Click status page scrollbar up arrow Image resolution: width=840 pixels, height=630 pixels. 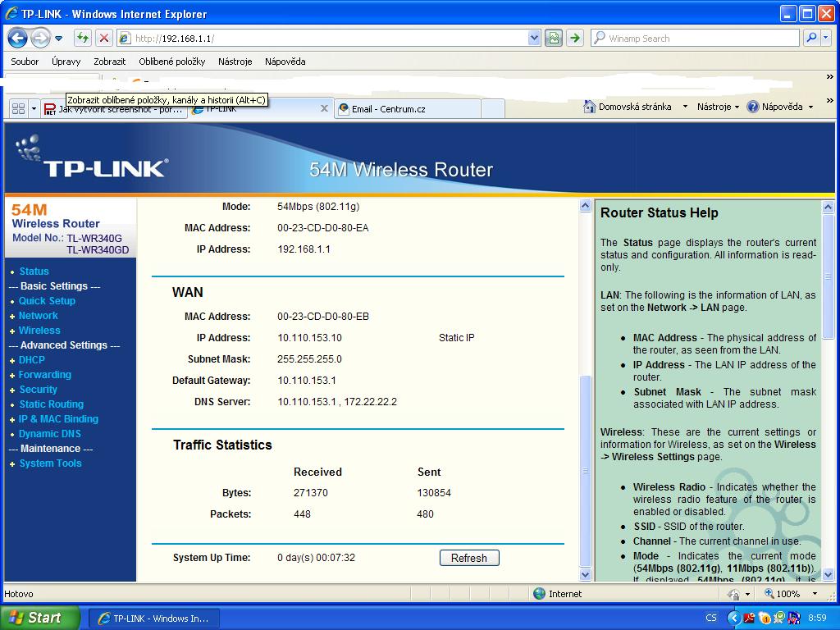click(x=585, y=206)
